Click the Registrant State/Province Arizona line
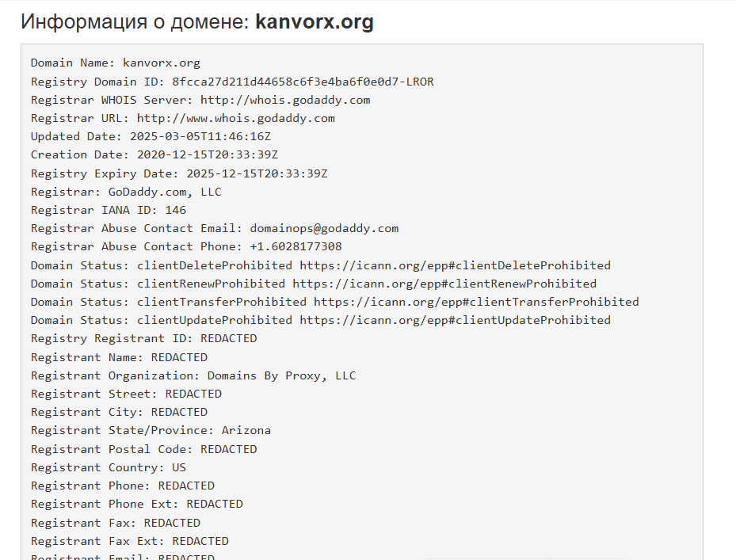The height and width of the screenshot is (560, 736). [151, 430]
